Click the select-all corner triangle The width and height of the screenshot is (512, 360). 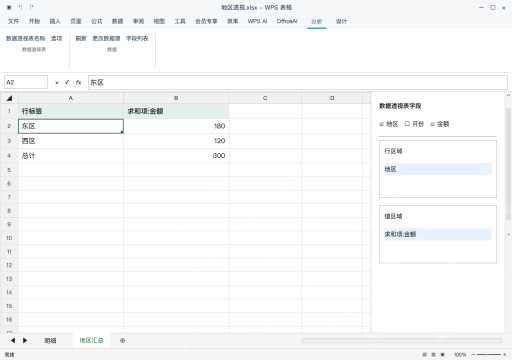[x=9, y=98]
